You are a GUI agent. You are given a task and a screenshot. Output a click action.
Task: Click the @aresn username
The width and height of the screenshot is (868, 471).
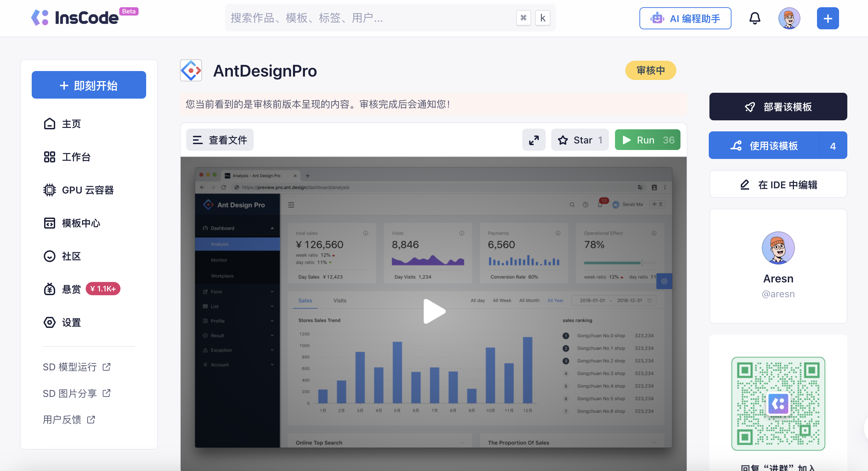point(778,294)
